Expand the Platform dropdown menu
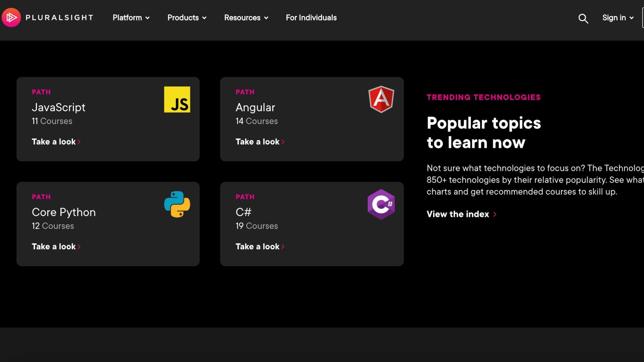 click(131, 18)
